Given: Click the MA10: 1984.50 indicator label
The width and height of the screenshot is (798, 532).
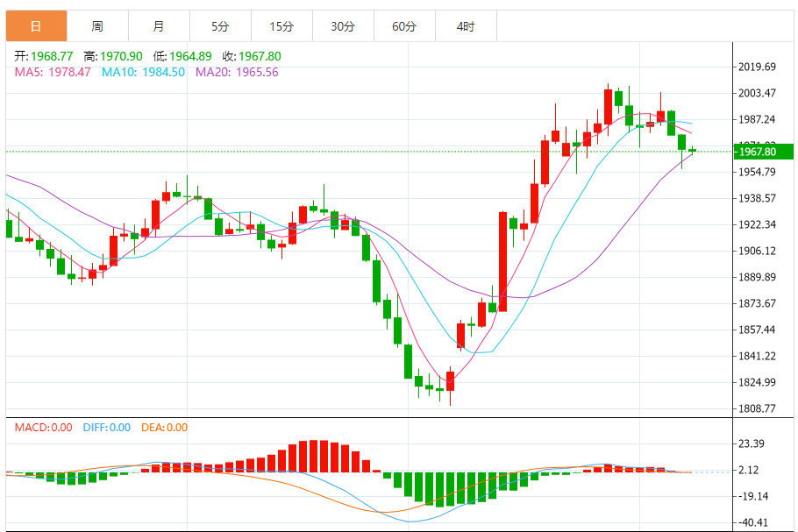Looking at the screenshot, I should (143, 72).
